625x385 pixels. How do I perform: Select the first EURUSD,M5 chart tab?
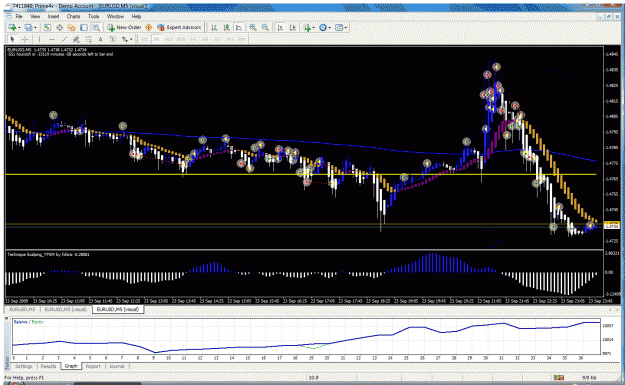22,309
